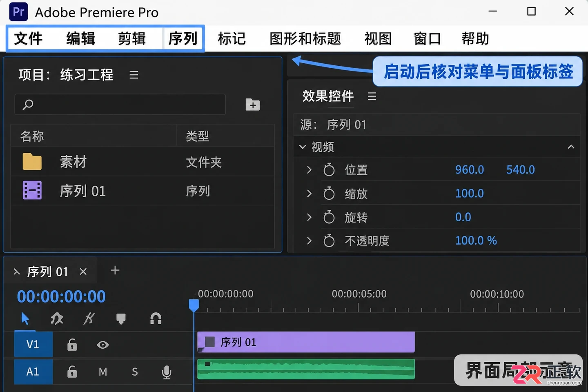
Task: Expand the 缩放 property
Action: tap(309, 194)
